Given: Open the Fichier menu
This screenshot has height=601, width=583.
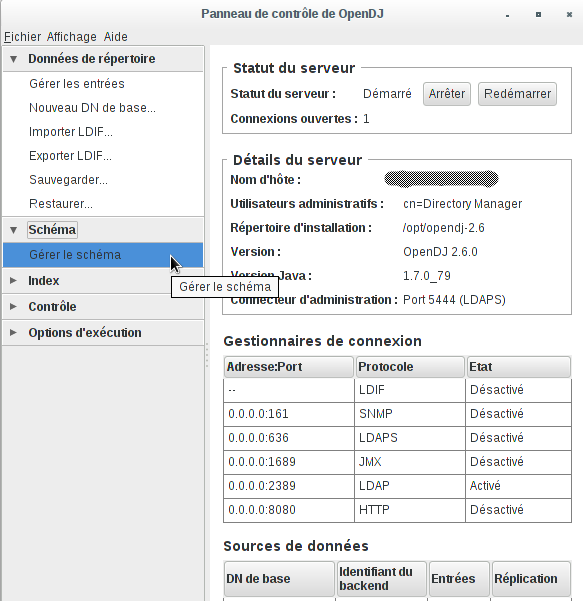Looking at the screenshot, I should pyautogui.click(x=22, y=37).
